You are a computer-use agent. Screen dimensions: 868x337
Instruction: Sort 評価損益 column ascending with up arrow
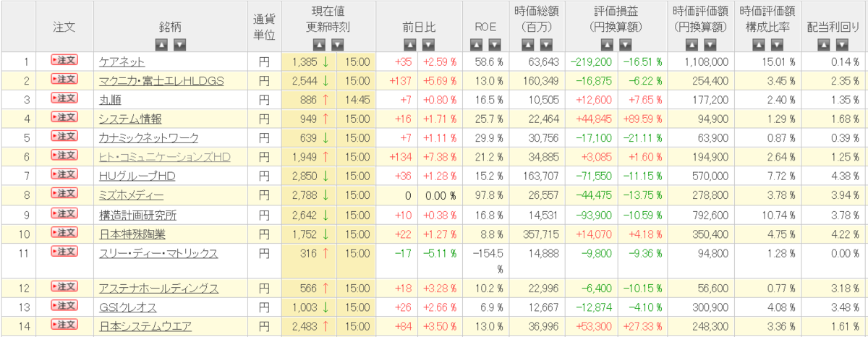608,44
